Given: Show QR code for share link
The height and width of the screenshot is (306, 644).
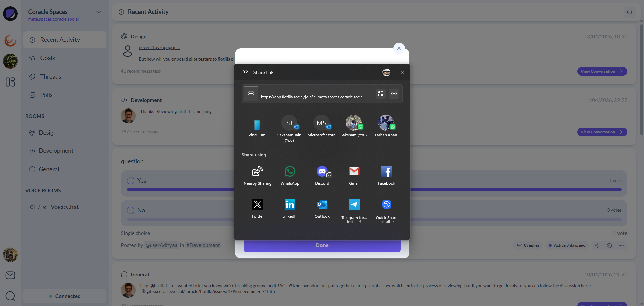Looking at the screenshot, I should 380,94.
